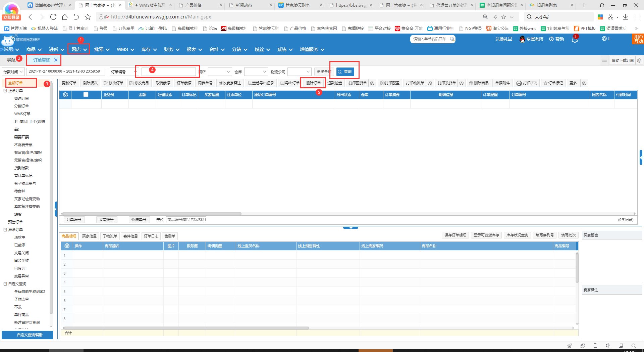Click the browser home icon
This screenshot has width=644, height=352.
point(65,17)
